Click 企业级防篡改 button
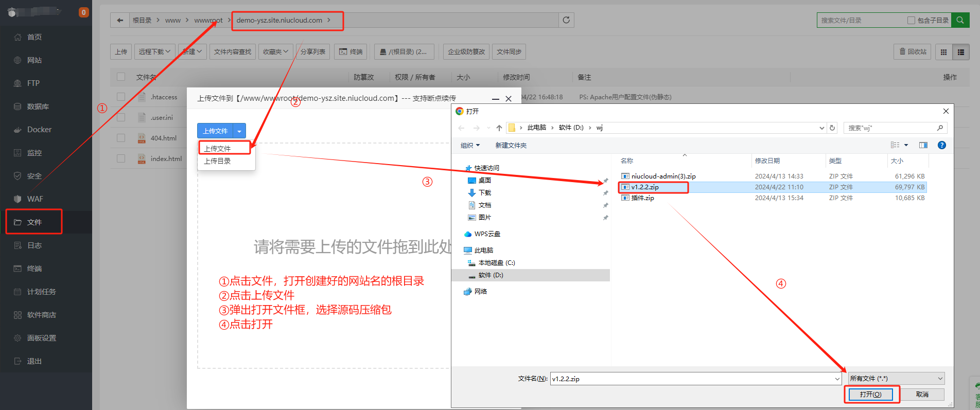This screenshot has height=410, width=980. point(466,51)
